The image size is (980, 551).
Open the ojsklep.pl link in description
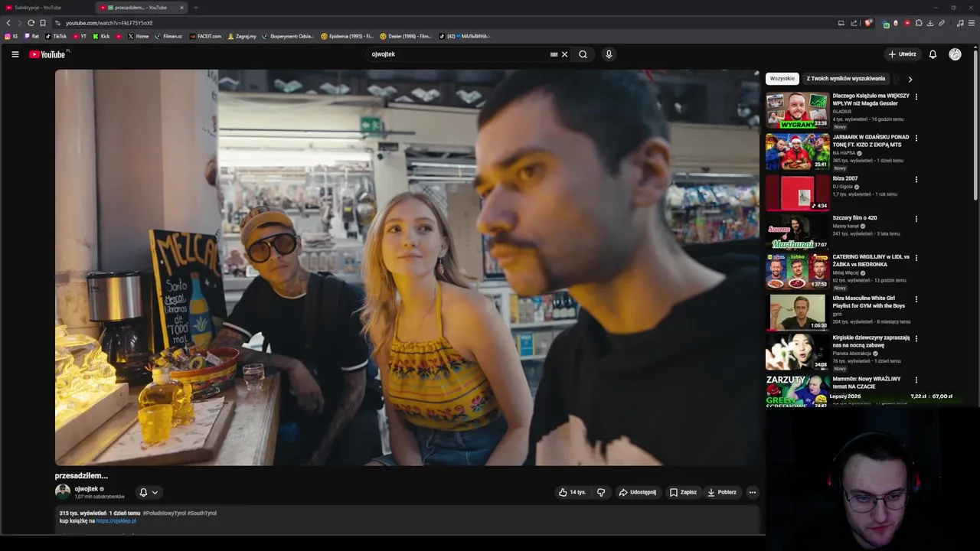click(x=116, y=521)
